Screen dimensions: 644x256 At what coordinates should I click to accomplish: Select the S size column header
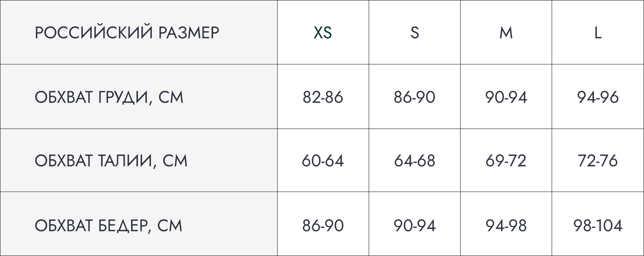(414, 33)
